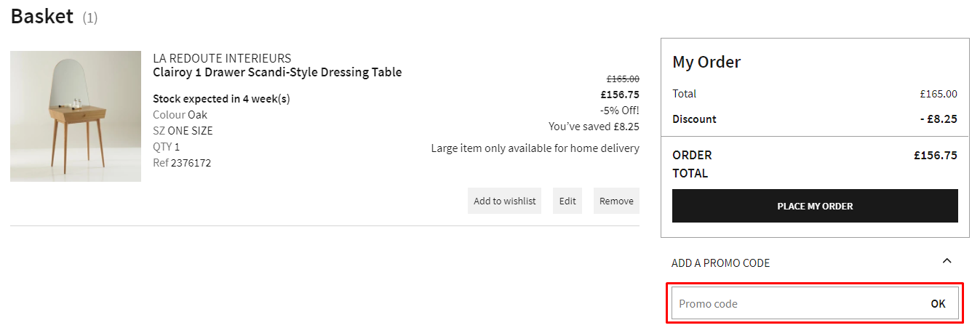Remove the dressing table from basket
980x336 pixels.
pos(616,201)
